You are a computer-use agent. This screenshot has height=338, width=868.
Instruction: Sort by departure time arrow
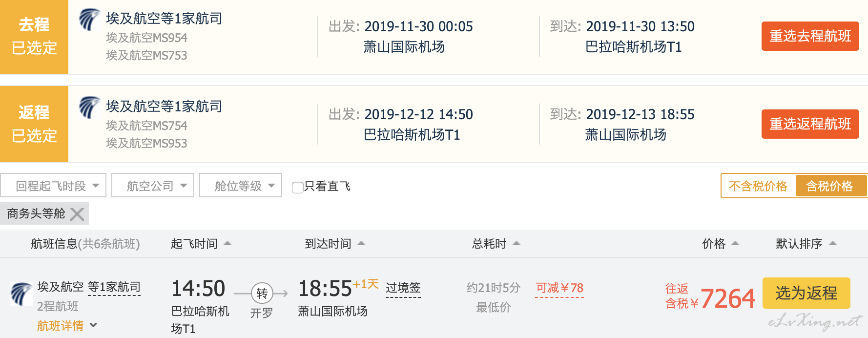tap(227, 243)
